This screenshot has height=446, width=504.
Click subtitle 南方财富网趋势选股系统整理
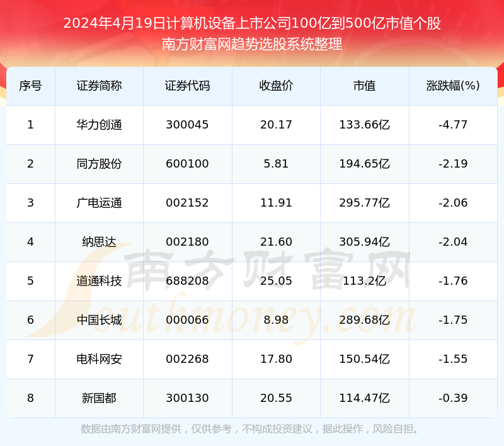pos(252,44)
